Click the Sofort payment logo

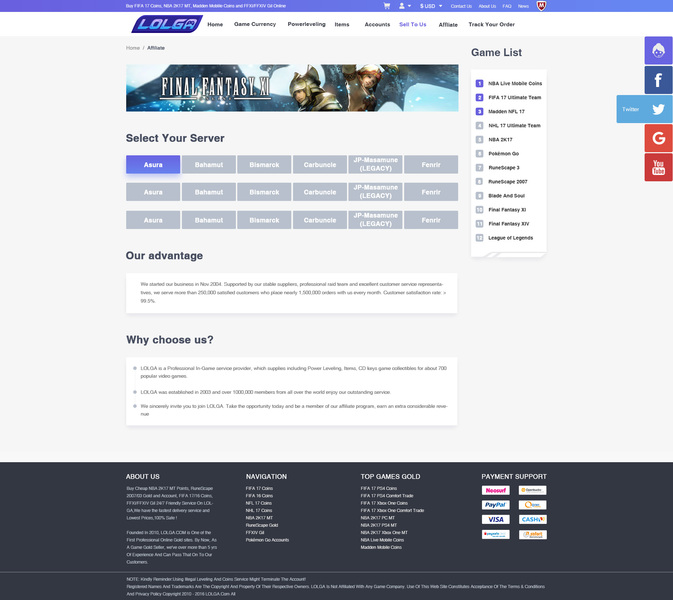(532, 534)
